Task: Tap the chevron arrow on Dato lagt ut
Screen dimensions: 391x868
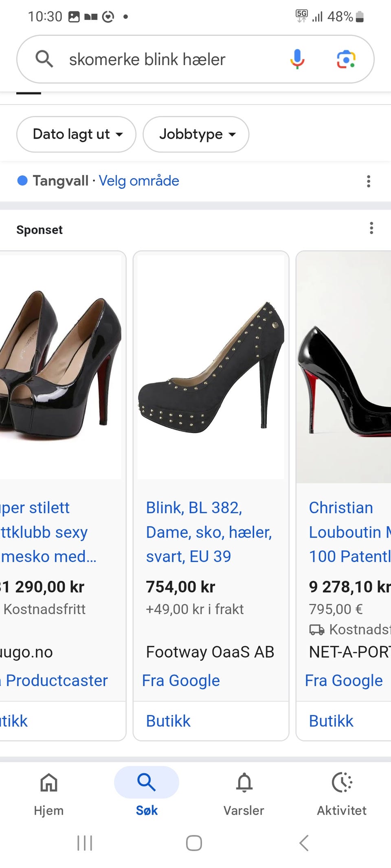Action: tap(119, 135)
